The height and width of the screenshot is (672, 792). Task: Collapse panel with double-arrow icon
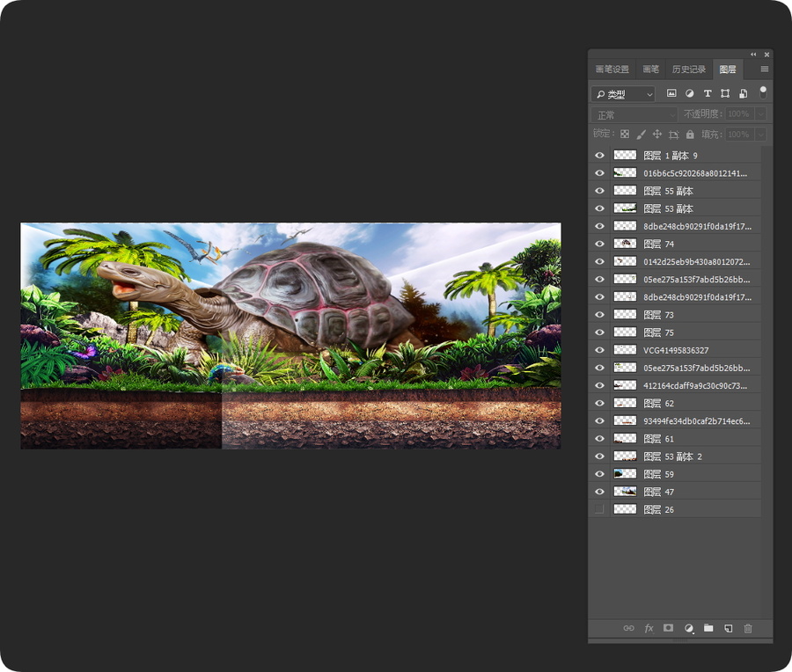(753, 55)
